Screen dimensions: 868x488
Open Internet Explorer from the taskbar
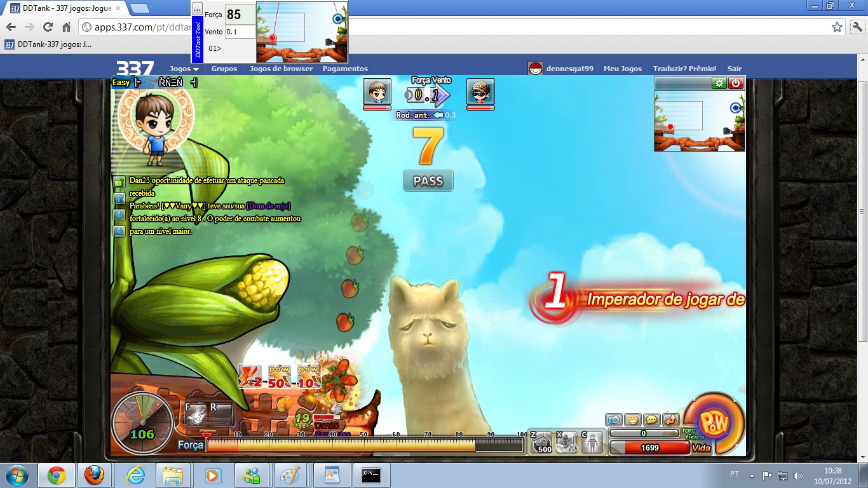point(135,475)
